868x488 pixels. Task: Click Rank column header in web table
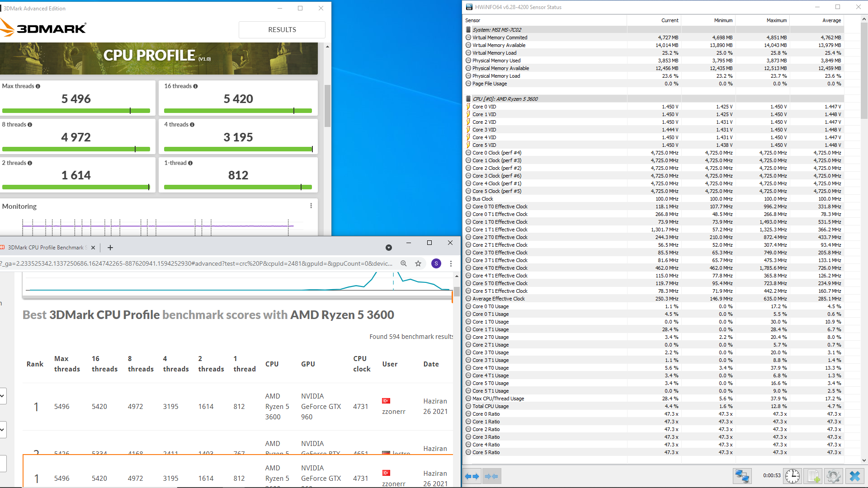(x=35, y=364)
